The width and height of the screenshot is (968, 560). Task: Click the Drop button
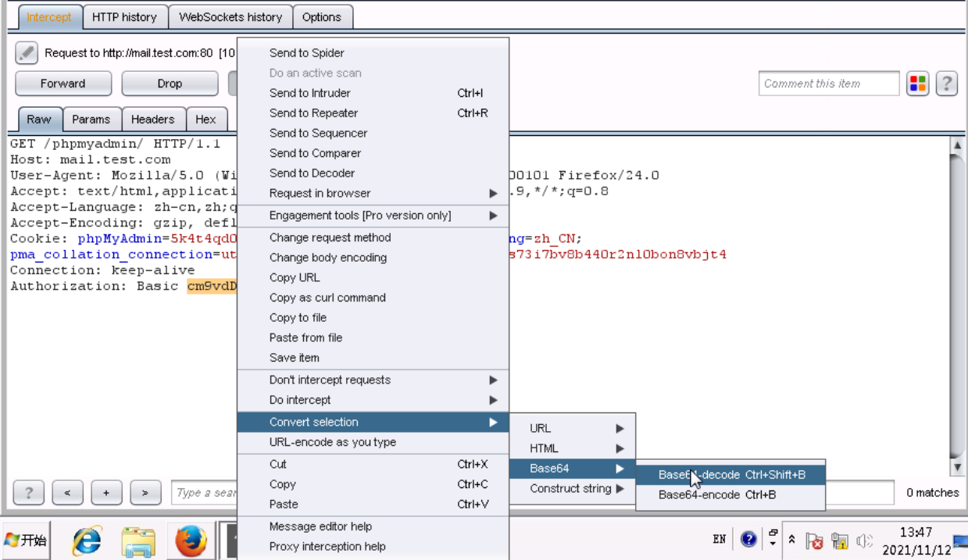(170, 84)
